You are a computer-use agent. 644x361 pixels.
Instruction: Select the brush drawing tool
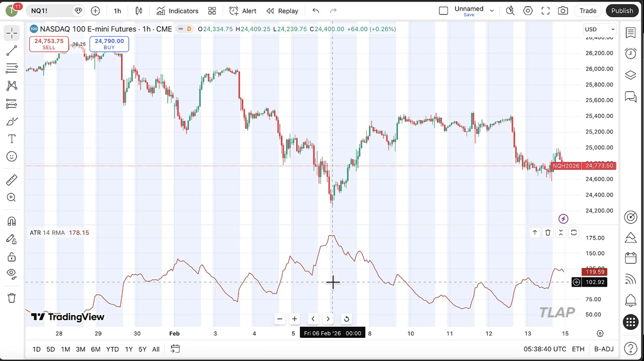[12, 121]
